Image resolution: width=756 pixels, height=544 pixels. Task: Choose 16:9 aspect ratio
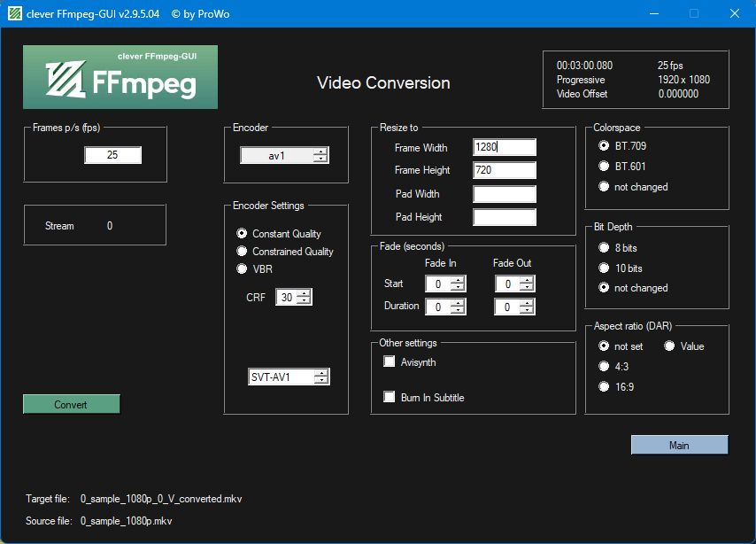(604, 386)
